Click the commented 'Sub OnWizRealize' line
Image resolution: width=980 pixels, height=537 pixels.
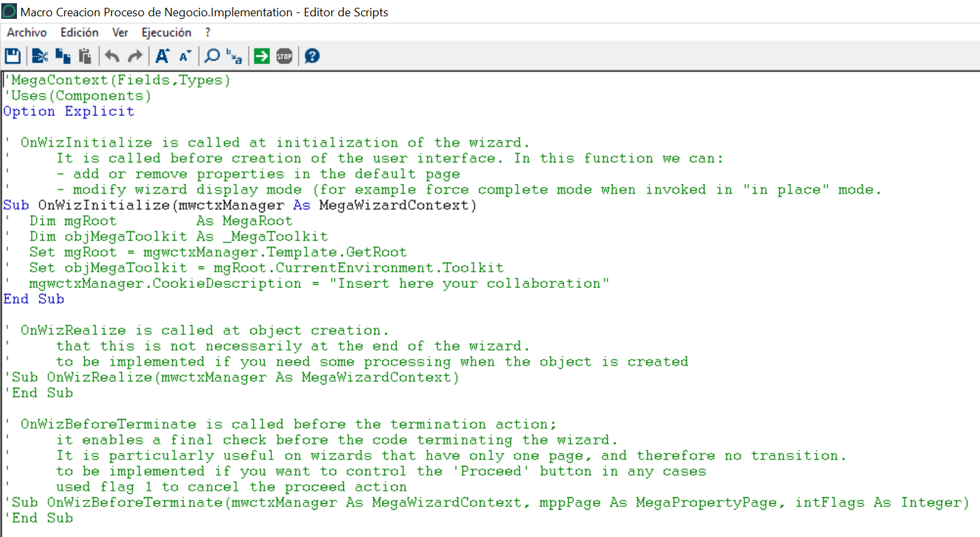[231, 377]
